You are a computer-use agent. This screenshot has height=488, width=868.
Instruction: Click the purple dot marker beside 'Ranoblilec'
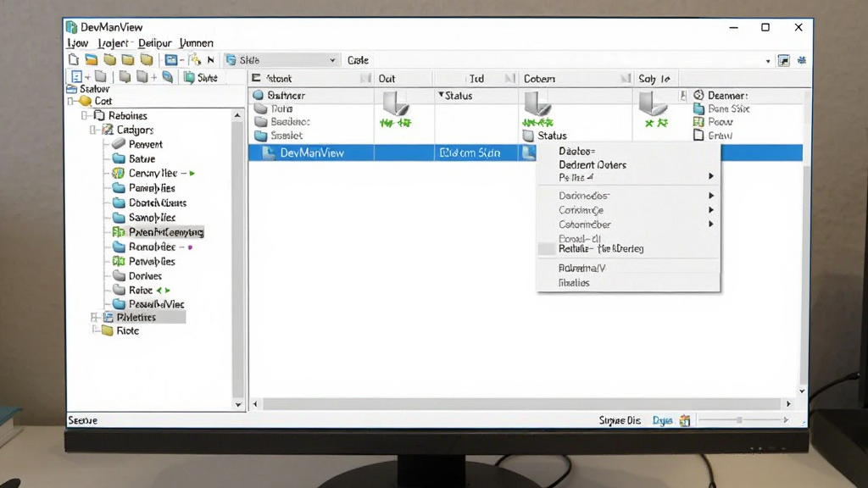click(x=190, y=247)
